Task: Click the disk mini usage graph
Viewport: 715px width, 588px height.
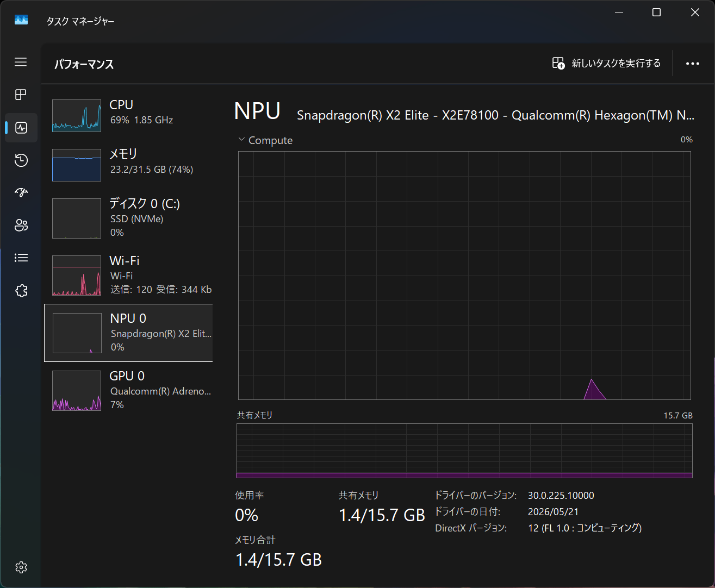Action: tap(77, 218)
